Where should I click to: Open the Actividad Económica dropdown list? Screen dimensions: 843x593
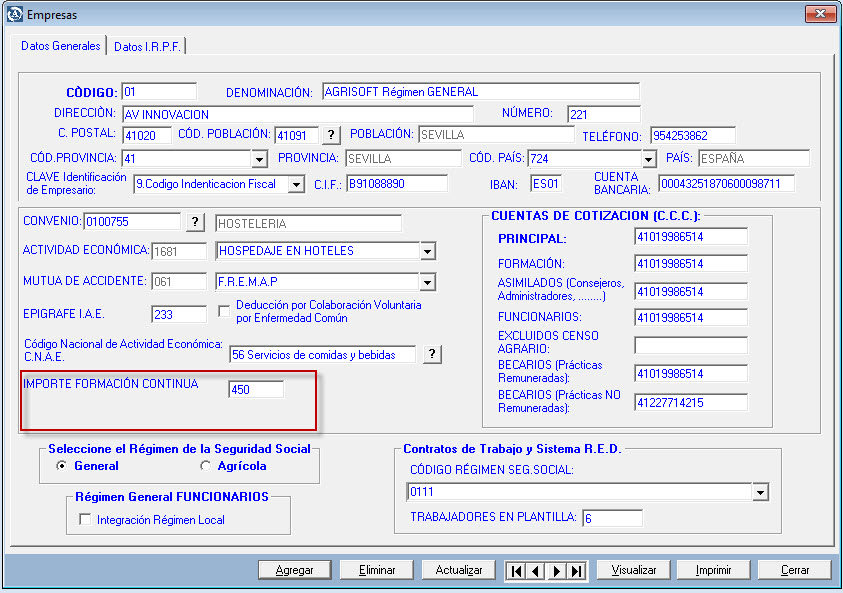coord(427,251)
